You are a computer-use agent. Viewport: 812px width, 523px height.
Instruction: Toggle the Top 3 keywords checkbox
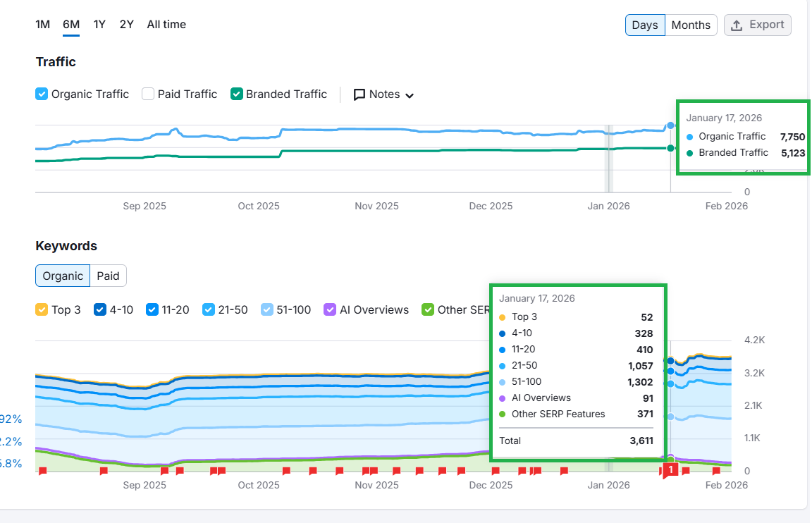[x=42, y=309]
